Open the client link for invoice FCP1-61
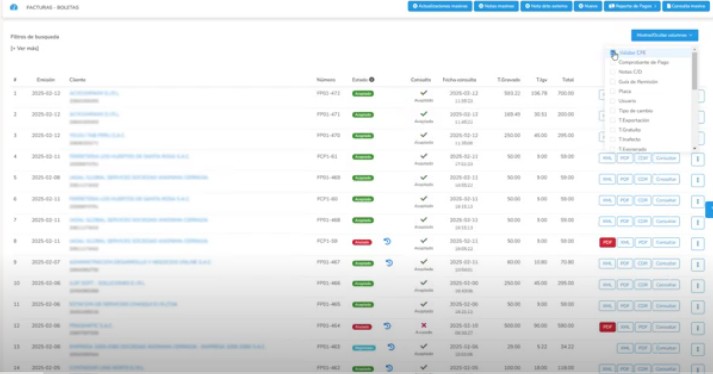This screenshot has height=374, width=713. tap(129, 156)
